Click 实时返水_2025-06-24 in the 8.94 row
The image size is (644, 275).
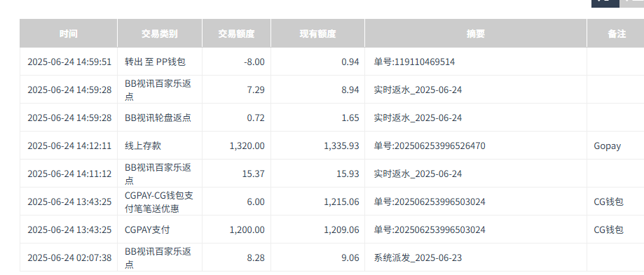418,90
